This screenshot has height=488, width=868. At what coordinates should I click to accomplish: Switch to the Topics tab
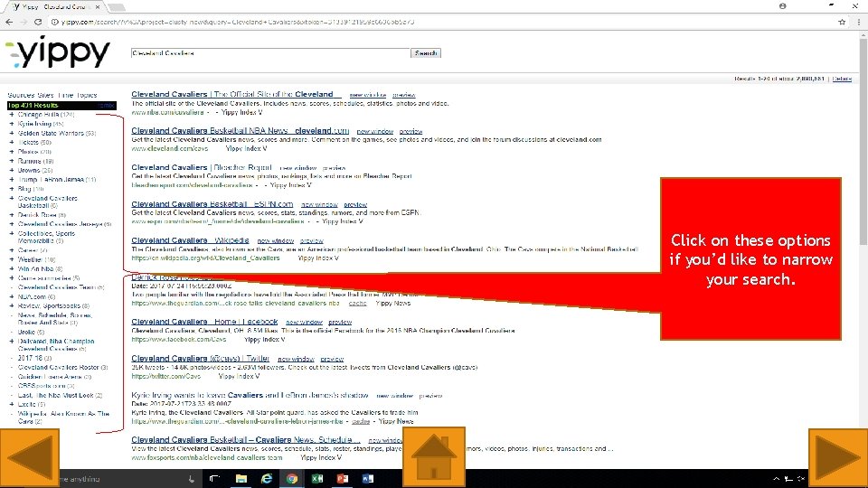(x=87, y=95)
